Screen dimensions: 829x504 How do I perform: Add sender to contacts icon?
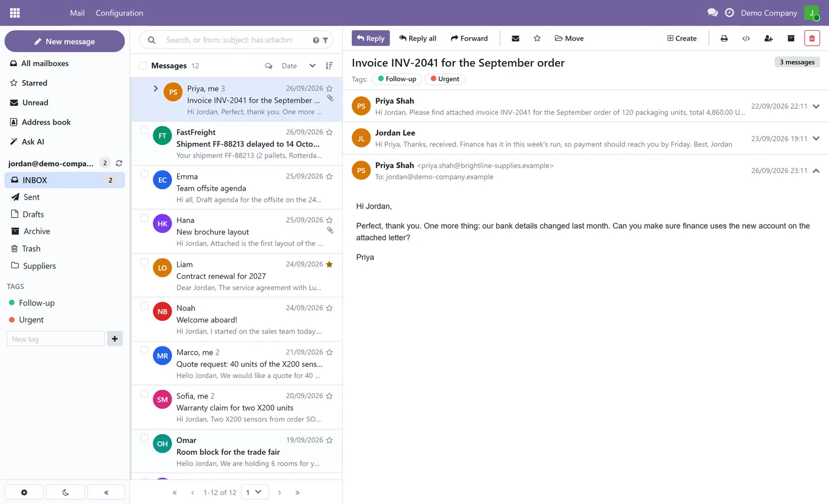[769, 38]
